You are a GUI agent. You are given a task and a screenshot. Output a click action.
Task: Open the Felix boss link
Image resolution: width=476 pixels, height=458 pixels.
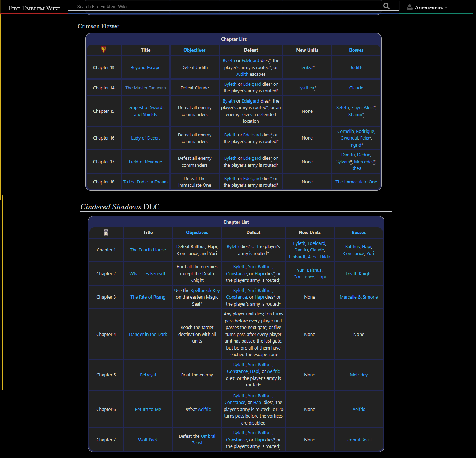(364, 138)
